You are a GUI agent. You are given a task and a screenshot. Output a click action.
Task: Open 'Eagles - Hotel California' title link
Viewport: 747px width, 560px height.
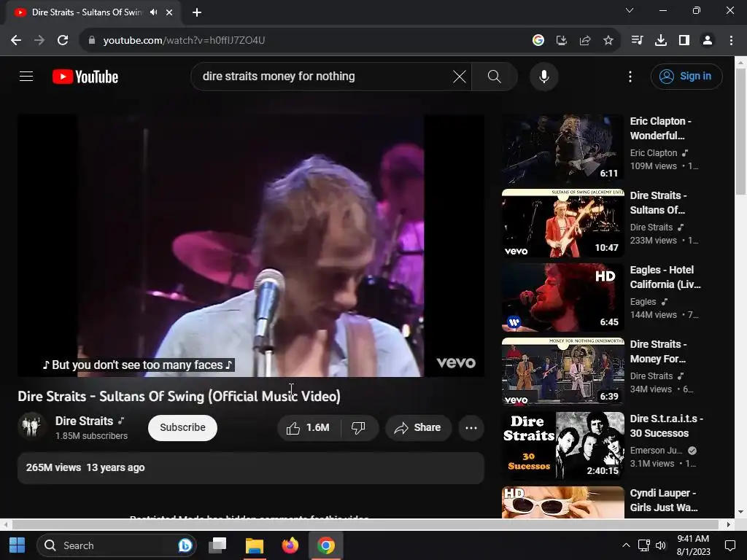[x=665, y=276]
